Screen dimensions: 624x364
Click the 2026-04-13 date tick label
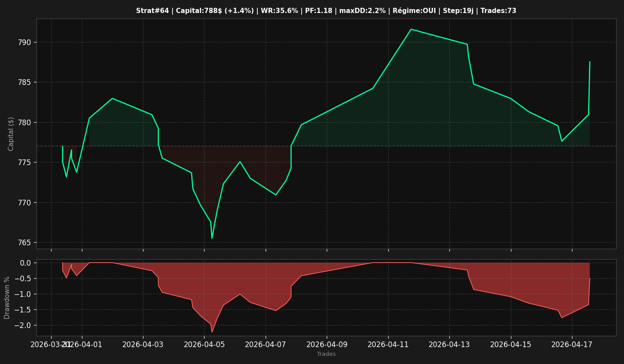pyautogui.click(x=449, y=344)
